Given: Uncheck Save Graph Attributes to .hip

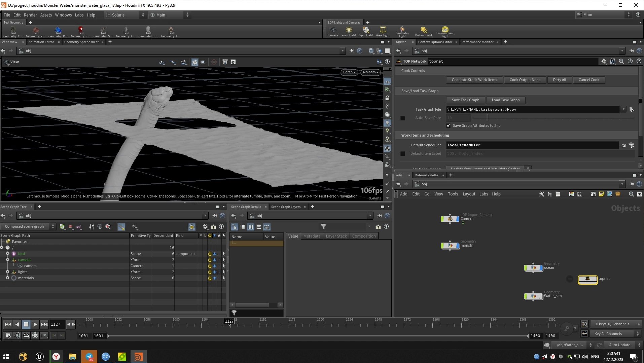Looking at the screenshot, I should (449, 126).
